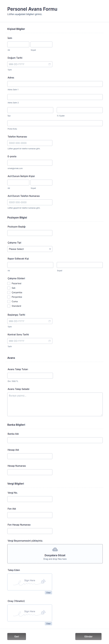Open calendar icon for Doğum Tarihi
The image size is (109, 644).
49,64
